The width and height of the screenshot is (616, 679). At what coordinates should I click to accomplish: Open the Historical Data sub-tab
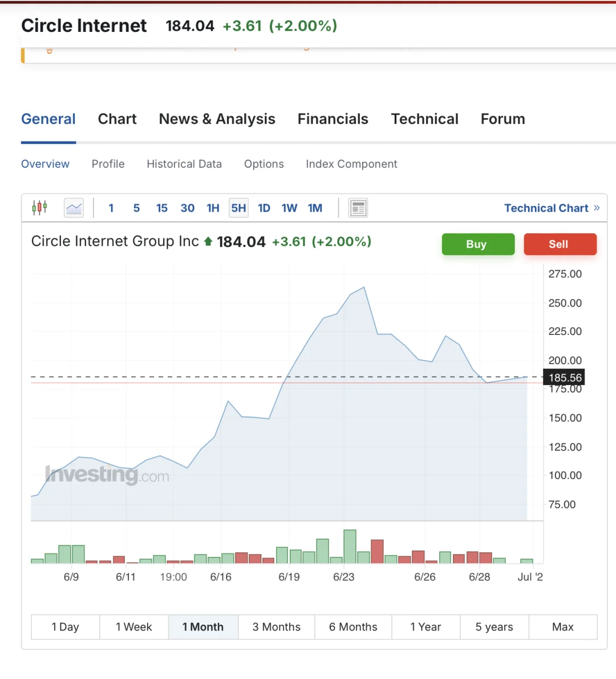(184, 164)
